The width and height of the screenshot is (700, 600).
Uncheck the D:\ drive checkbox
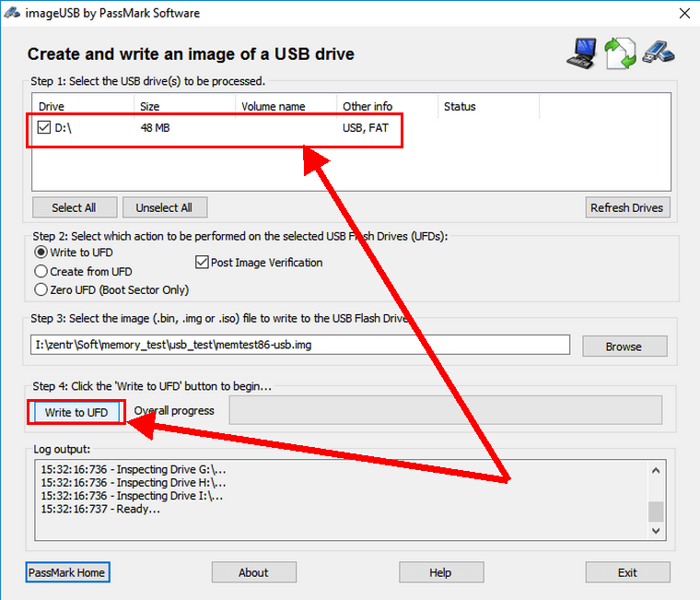click(43, 128)
